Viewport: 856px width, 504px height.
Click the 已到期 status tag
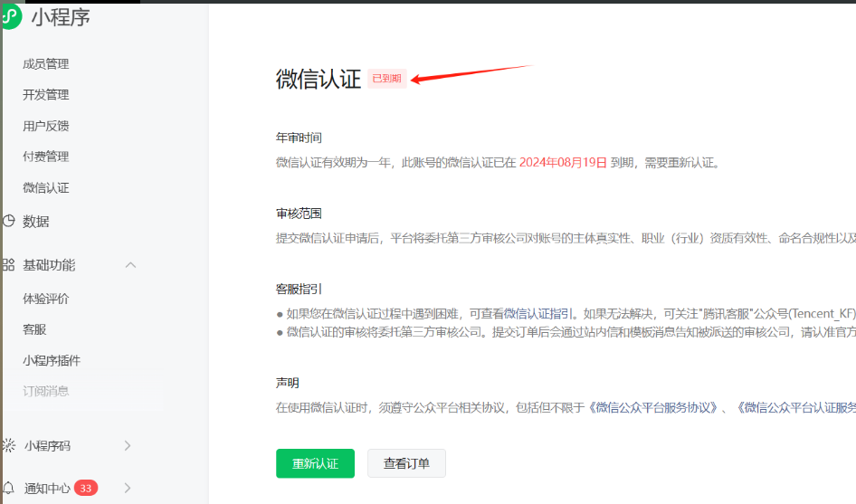(x=387, y=78)
